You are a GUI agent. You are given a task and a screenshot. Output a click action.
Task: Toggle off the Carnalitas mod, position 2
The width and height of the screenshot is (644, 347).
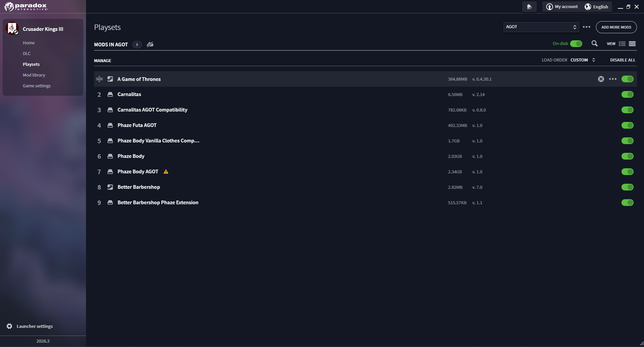628,94
